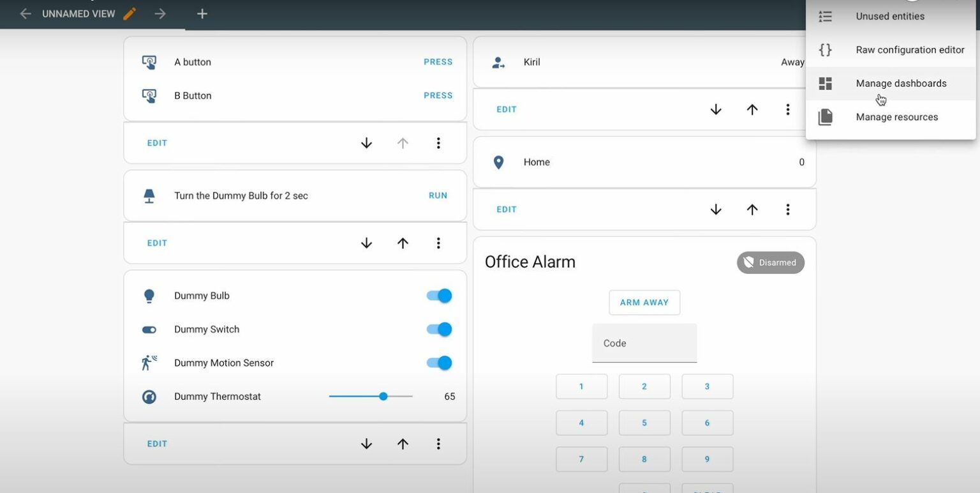Toggle the Dummy Switch off
980x493 pixels.
tap(439, 330)
